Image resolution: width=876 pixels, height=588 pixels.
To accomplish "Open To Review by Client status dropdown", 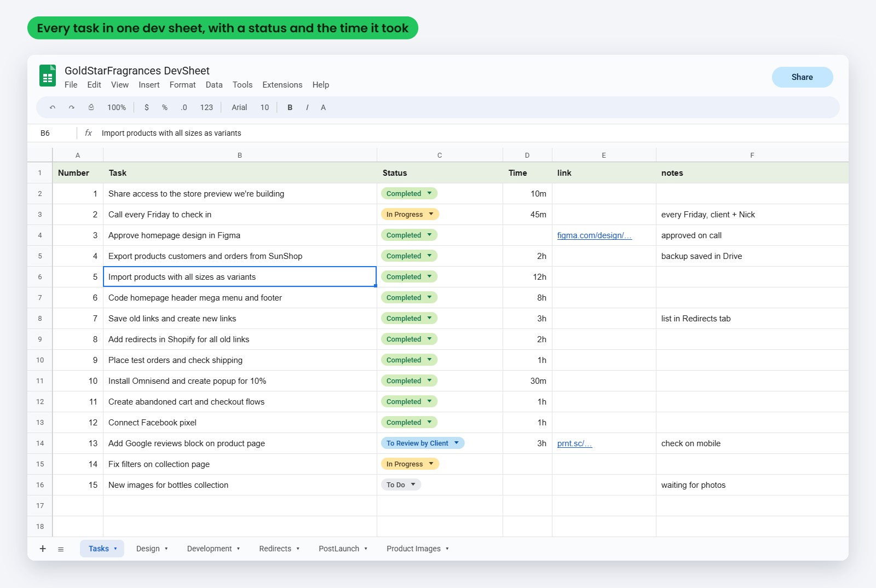I will pos(423,443).
